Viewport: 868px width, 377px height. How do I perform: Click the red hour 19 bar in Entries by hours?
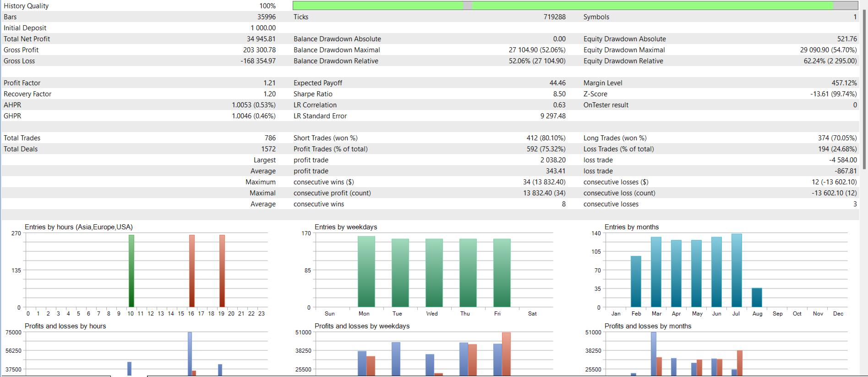tap(222, 271)
